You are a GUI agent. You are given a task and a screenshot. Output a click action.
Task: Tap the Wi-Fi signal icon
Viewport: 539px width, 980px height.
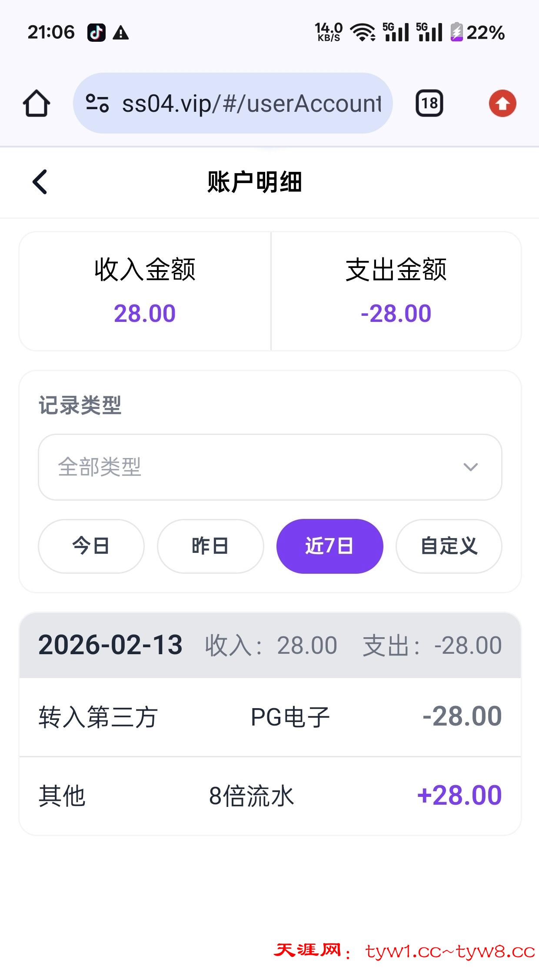point(363,33)
